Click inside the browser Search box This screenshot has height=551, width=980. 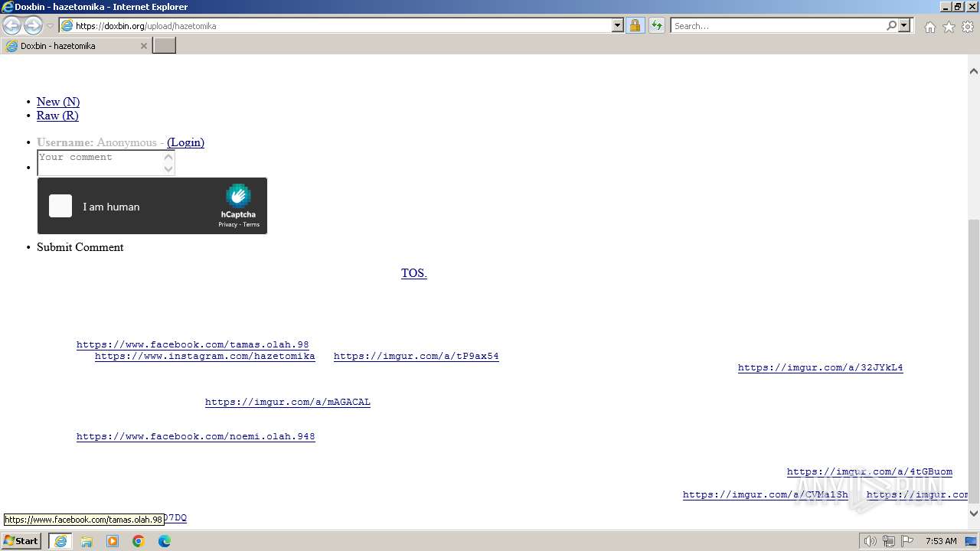(x=778, y=26)
